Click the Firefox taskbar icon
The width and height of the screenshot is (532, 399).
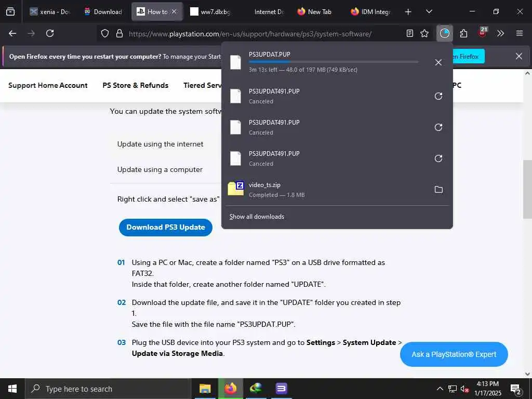[x=230, y=389]
